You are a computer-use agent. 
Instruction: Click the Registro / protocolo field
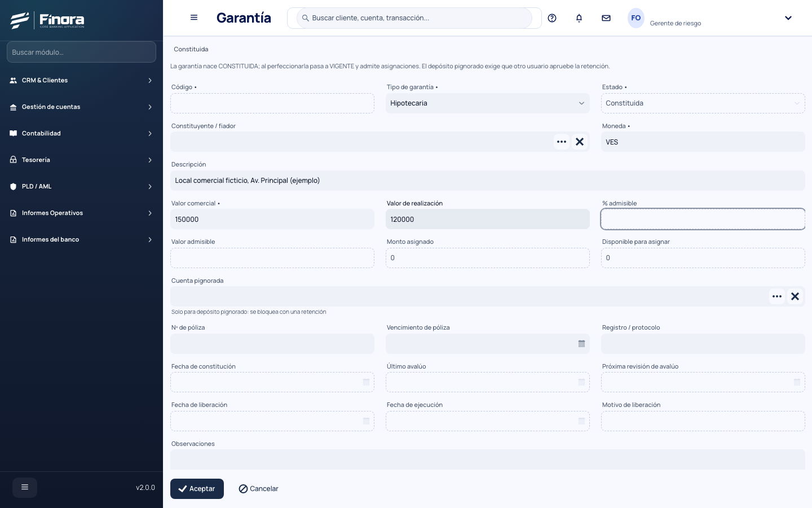703,344
